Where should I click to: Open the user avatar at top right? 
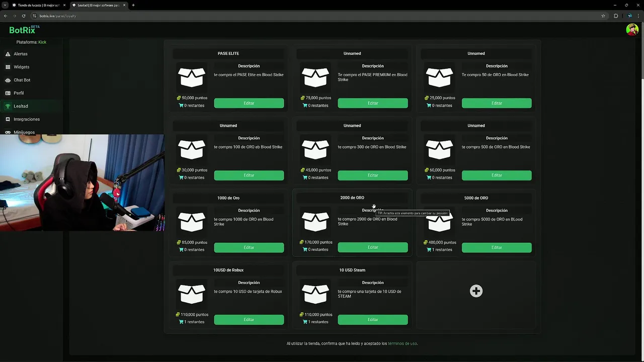point(632,30)
